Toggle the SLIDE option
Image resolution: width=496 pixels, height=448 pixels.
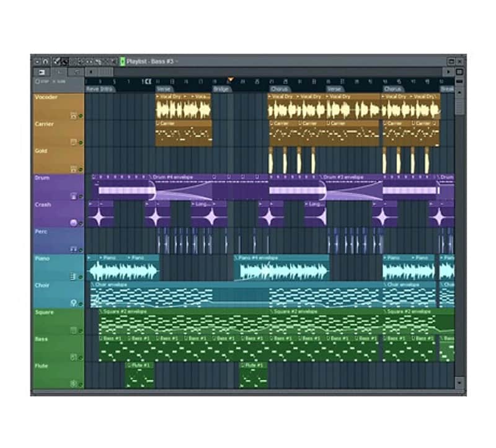pyautogui.click(x=59, y=82)
